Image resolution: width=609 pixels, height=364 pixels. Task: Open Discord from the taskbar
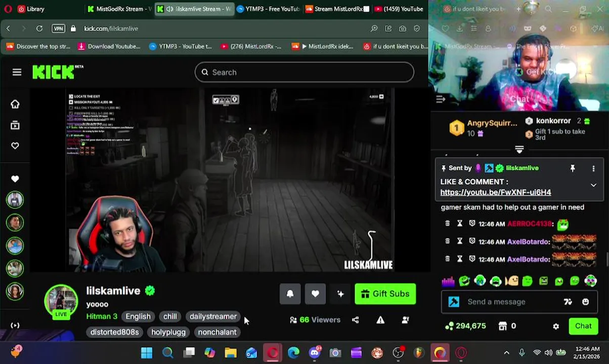tap(315, 353)
